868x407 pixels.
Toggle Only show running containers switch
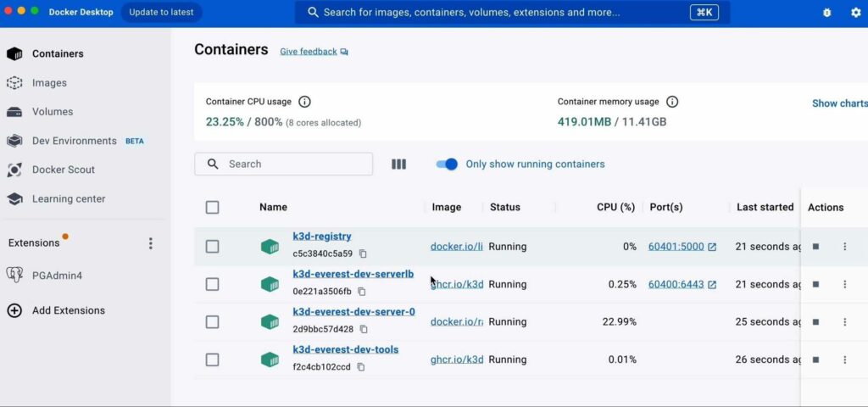tap(447, 164)
